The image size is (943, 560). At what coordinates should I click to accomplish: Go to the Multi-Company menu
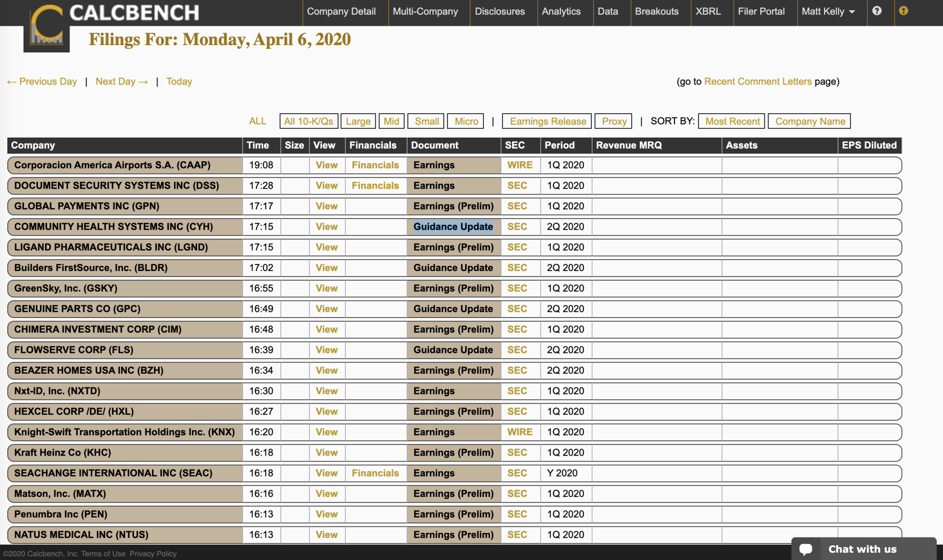tap(425, 12)
